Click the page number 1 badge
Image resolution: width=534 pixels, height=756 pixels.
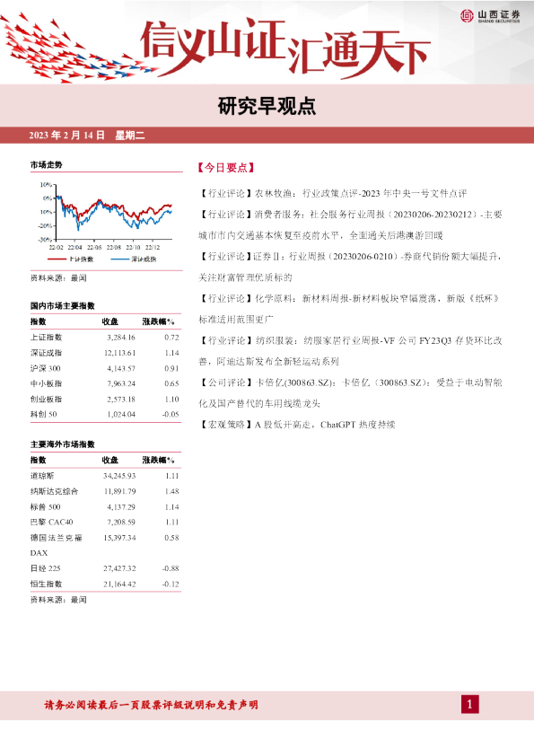(470, 705)
